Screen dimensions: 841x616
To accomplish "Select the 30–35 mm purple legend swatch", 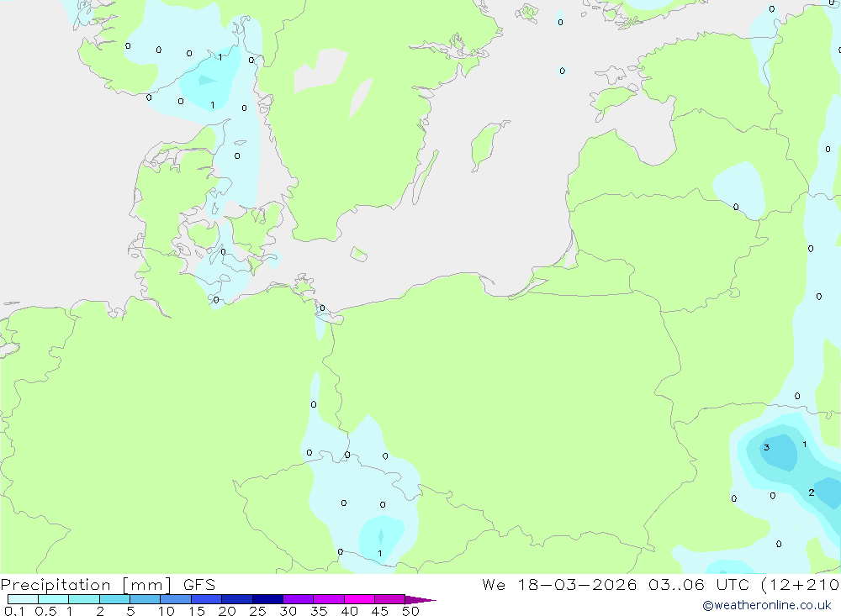I will (299, 599).
